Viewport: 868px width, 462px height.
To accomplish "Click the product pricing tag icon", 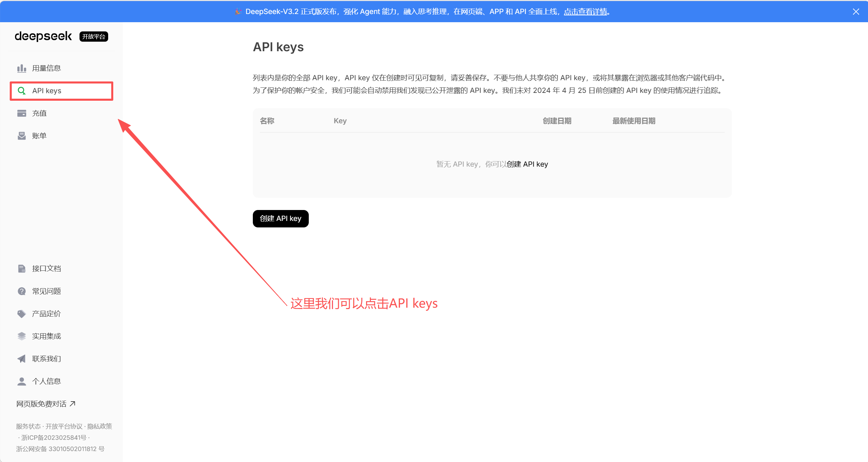I will pyautogui.click(x=21, y=314).
